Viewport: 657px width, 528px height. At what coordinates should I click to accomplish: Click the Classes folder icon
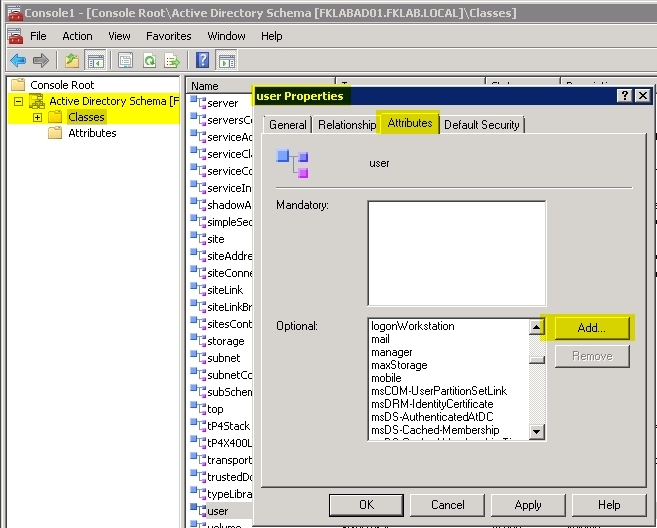point(55,117)
